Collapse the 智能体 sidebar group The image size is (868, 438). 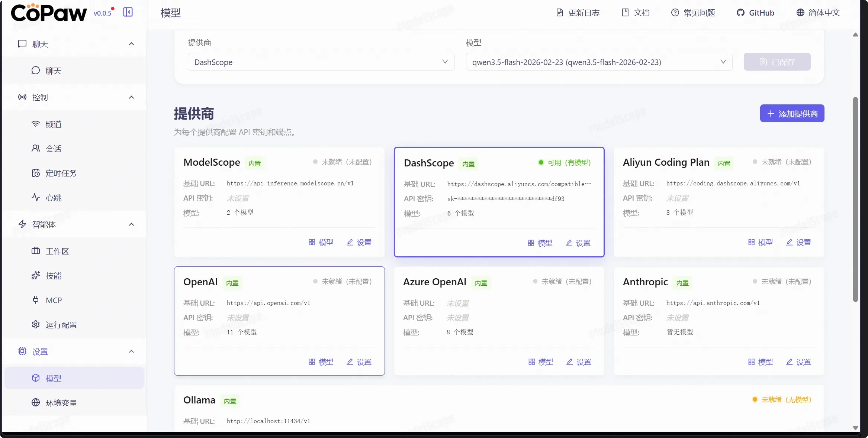tap(131, 224)
